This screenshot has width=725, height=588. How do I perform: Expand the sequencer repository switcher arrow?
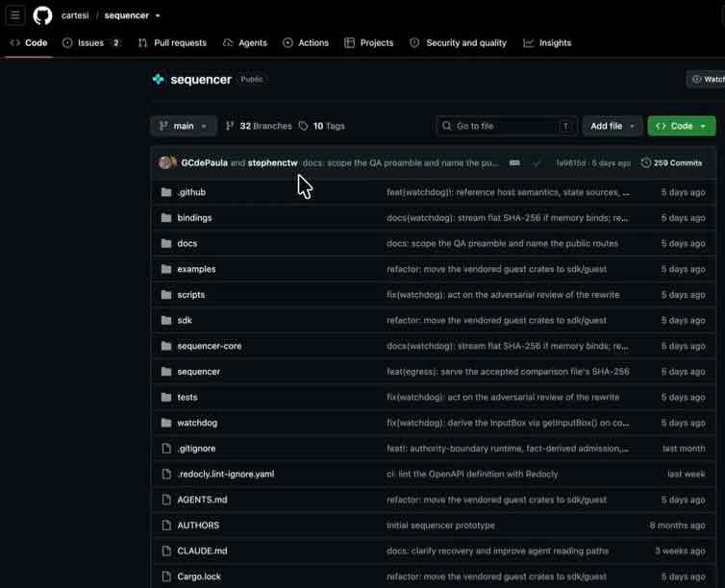158,15
